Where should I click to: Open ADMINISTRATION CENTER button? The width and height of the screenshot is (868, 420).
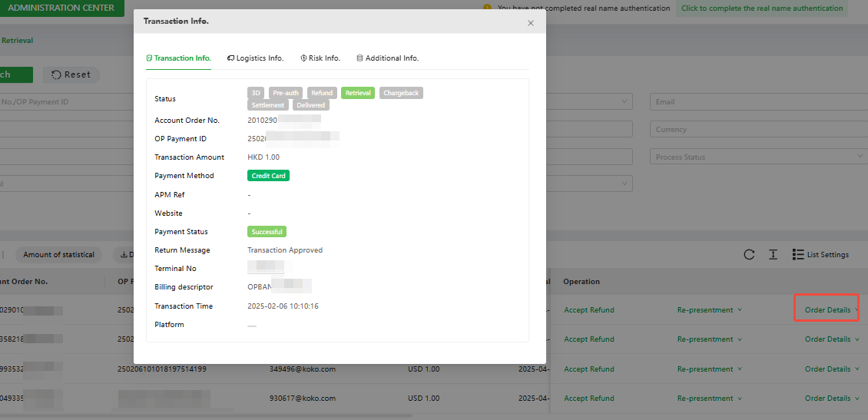(x=61, y=8)
